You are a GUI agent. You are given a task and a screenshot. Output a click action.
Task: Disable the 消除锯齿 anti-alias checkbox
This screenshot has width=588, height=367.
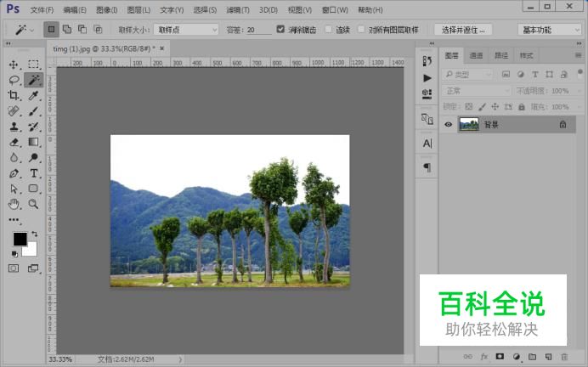click(280, 30)
